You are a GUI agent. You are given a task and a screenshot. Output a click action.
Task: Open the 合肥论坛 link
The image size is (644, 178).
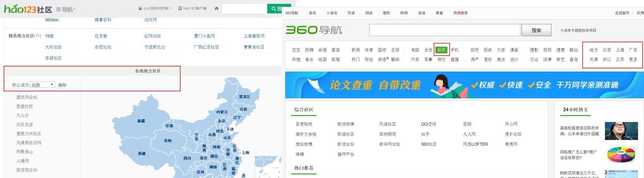click(103, 47)
